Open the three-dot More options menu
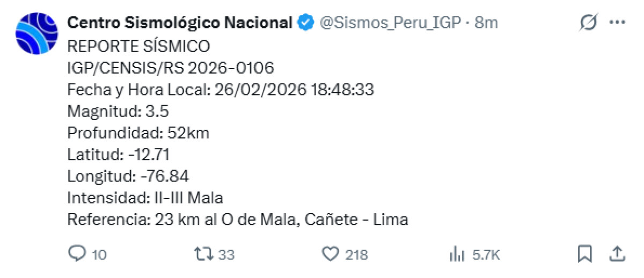The image size is (644, 278). (617, 23)
